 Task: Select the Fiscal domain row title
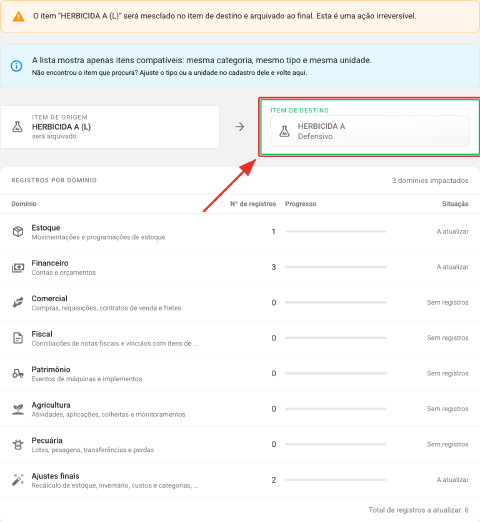click(42, 334)
